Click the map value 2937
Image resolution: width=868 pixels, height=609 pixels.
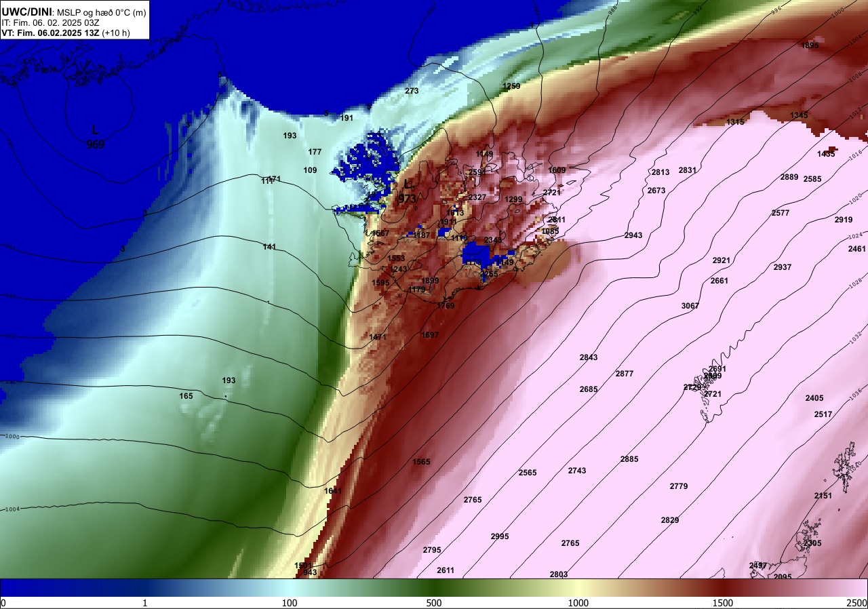click(782, 267)
